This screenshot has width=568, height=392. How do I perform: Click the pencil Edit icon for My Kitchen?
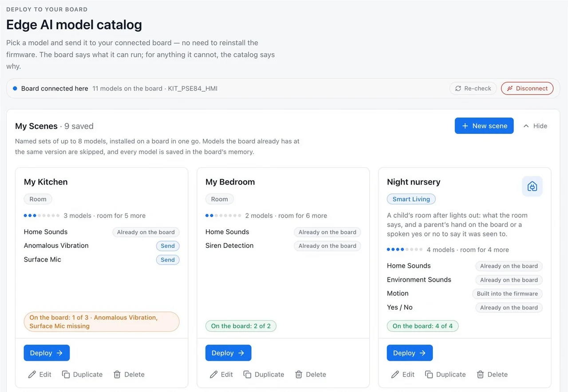(32, 374)
